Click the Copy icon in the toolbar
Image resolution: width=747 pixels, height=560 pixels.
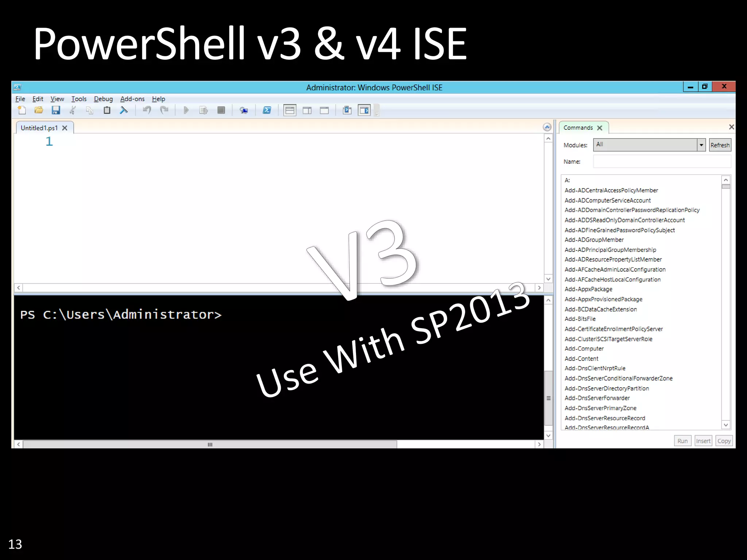pyautogui.click(x=89, y=110)
